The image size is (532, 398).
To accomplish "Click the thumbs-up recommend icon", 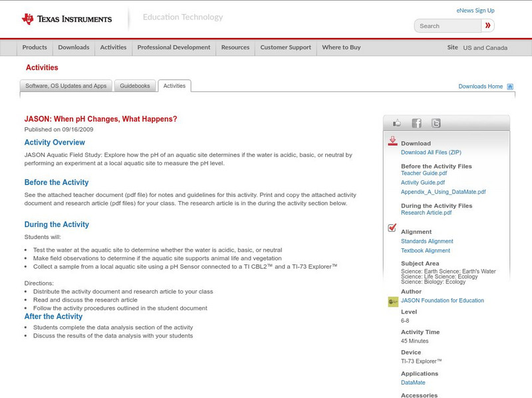I will pyautogui.click(x=397, y=122).
